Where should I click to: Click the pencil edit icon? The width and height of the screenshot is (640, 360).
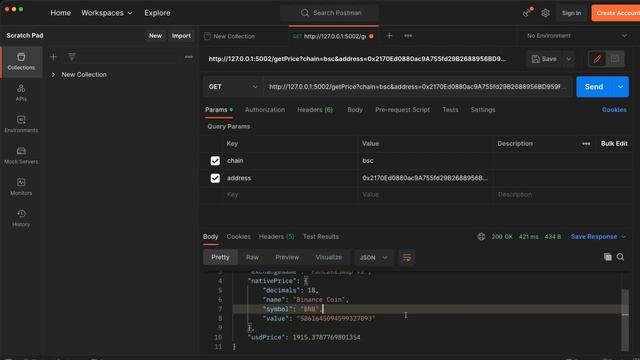(597, 59)
